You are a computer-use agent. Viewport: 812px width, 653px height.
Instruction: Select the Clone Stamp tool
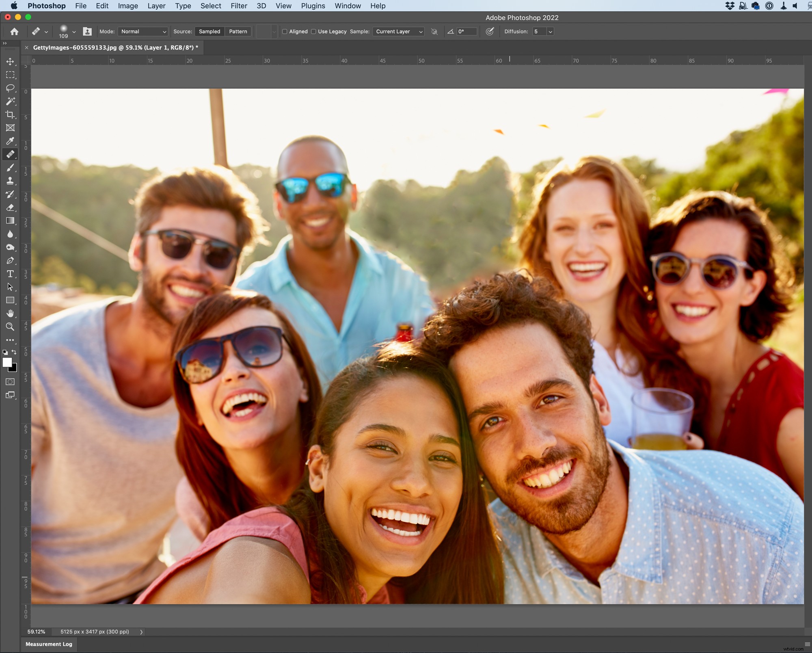(x=10, y=181)
